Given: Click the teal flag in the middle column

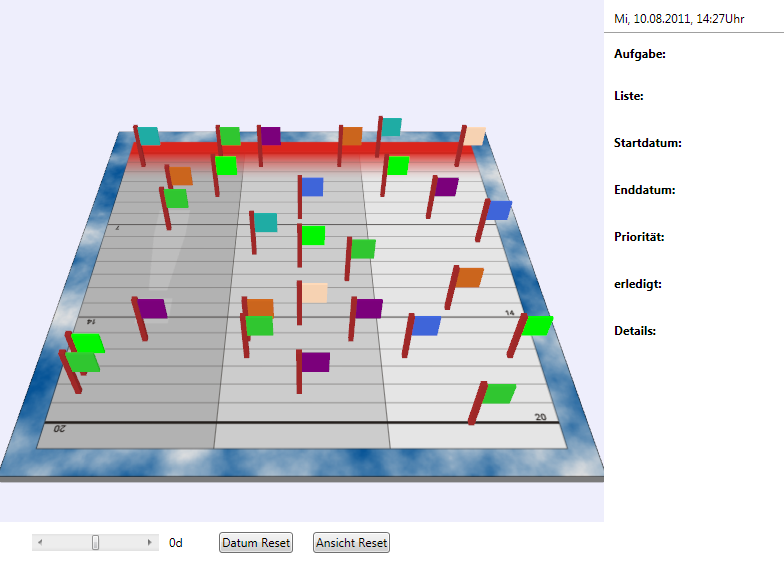Looking at the screenshot, I should [x=265, y=222].
